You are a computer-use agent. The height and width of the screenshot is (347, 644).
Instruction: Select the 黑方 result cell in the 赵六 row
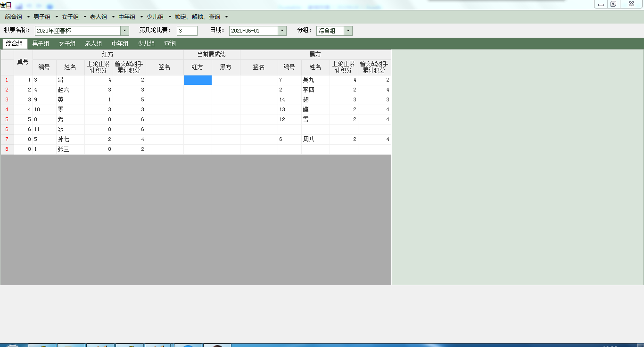point(226,90)
